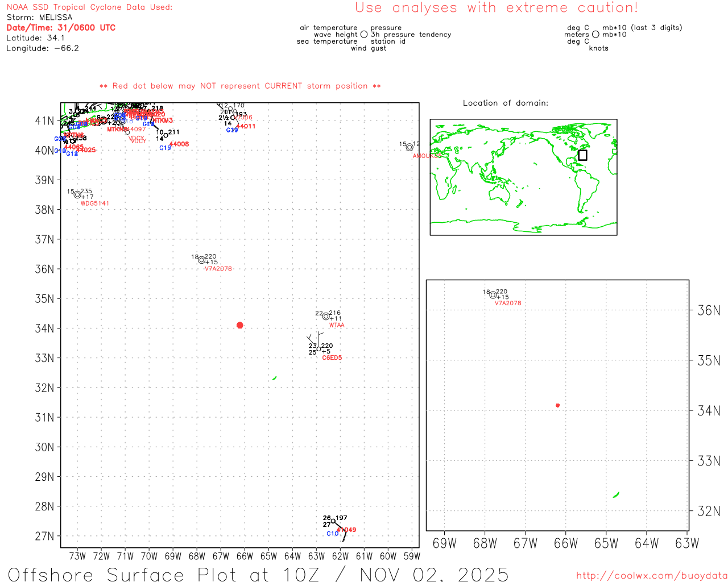This screenshot has height=582, width=728.
Task: Click the red dot disclaimer note
Action: [240, 86]
